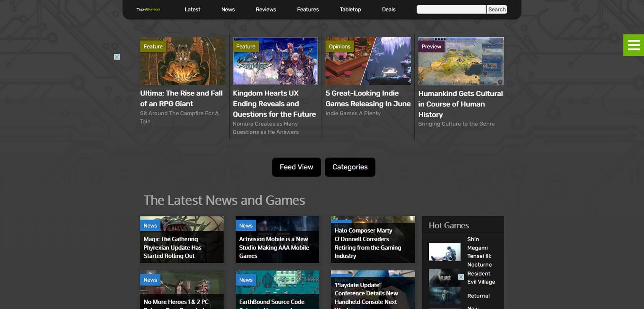The image size is (644, 309).
Task: Click 'Sit Around The Campfire For A Tale' subtitle
Action: click(179, 117)
